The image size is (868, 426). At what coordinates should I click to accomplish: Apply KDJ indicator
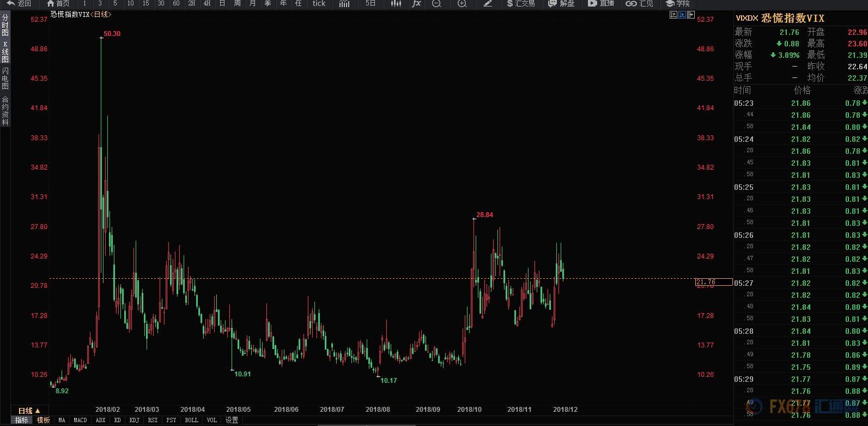pyautogui.click(x=134, y=420)
